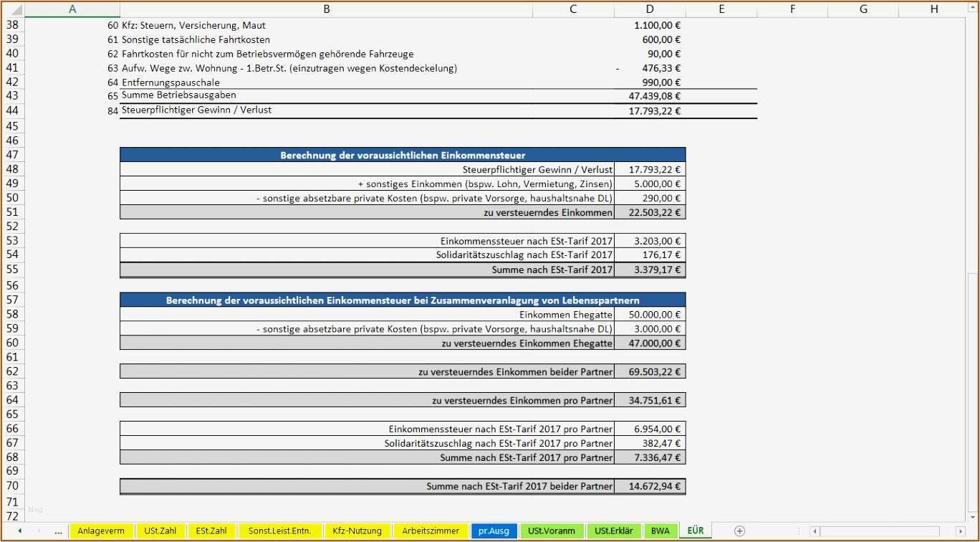Select row 47 header
980x542 pixels.
pyautogui.click(x=12, y=155)
